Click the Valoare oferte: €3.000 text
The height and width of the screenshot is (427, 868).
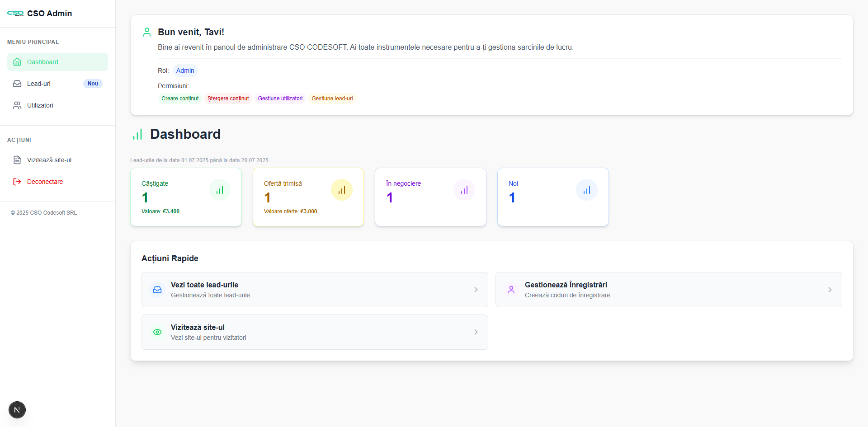coord(291,211)
